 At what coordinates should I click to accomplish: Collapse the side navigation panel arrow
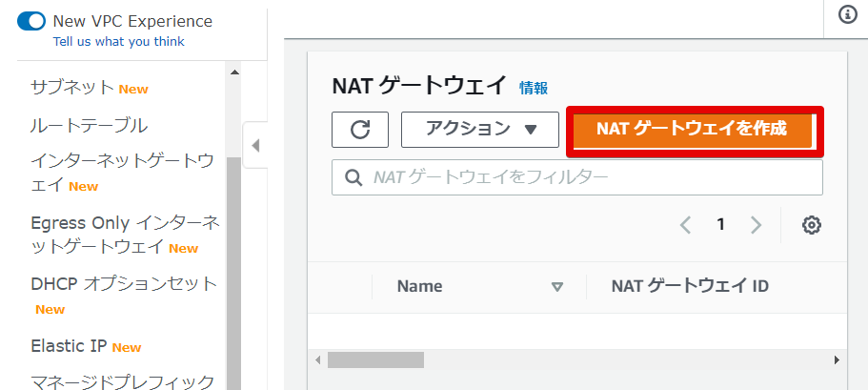[255, 145]
